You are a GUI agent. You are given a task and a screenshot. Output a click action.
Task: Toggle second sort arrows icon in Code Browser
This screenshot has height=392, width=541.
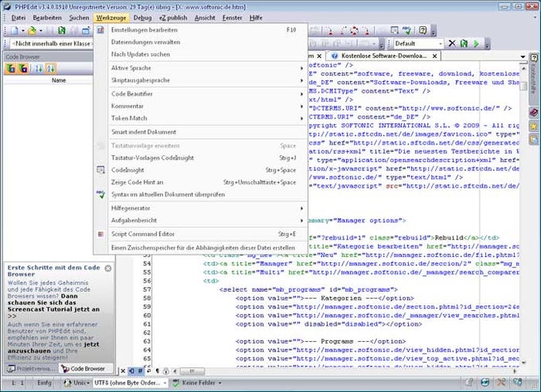(50, 68)
